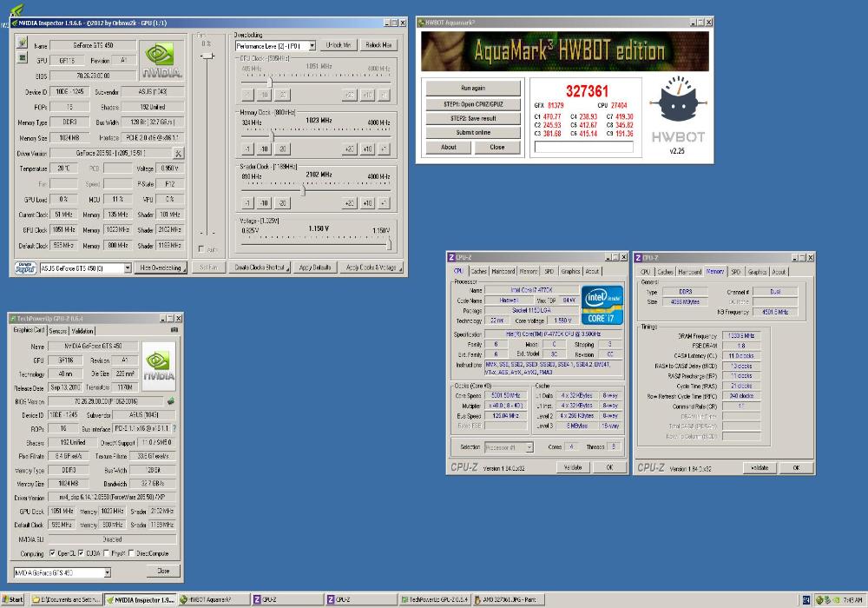Check the DirectCompute checkbox in GPU-Z
This screenshot has width=868, height=608.
pyautogui.click(x=131, y=553)
